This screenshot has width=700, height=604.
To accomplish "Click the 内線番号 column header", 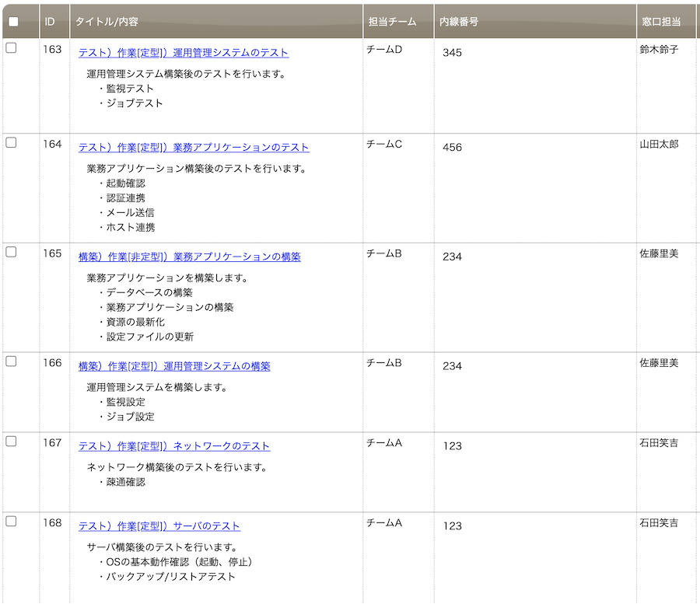I will [535, 22].
